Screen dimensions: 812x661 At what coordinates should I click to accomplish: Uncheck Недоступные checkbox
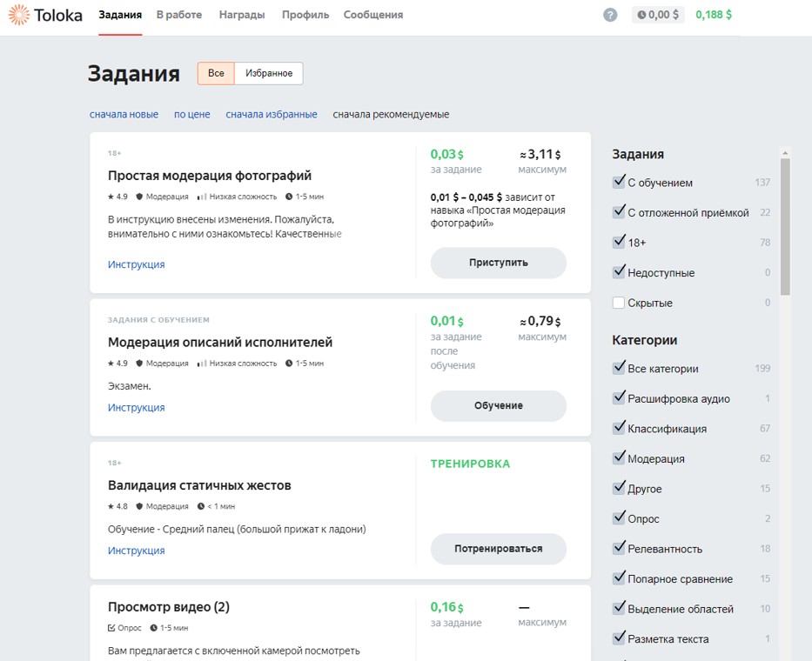tap(619, 272)
